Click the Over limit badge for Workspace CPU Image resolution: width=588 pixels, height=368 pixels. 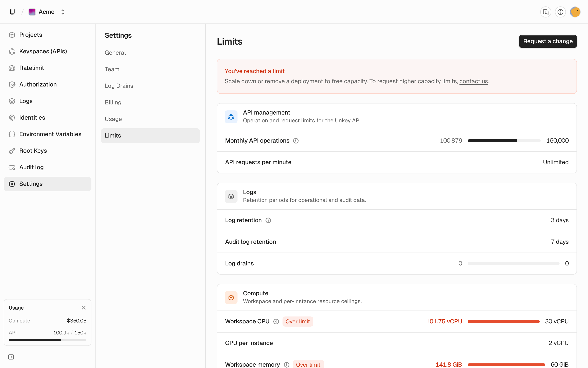pos(298,322)
